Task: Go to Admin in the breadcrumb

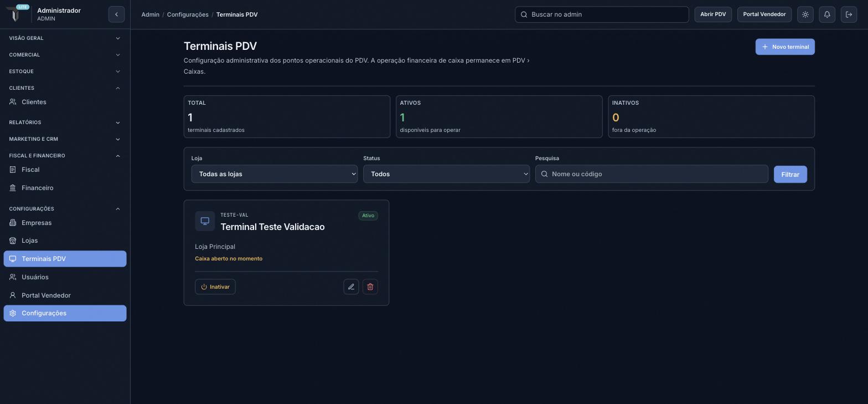Action: 151,14
